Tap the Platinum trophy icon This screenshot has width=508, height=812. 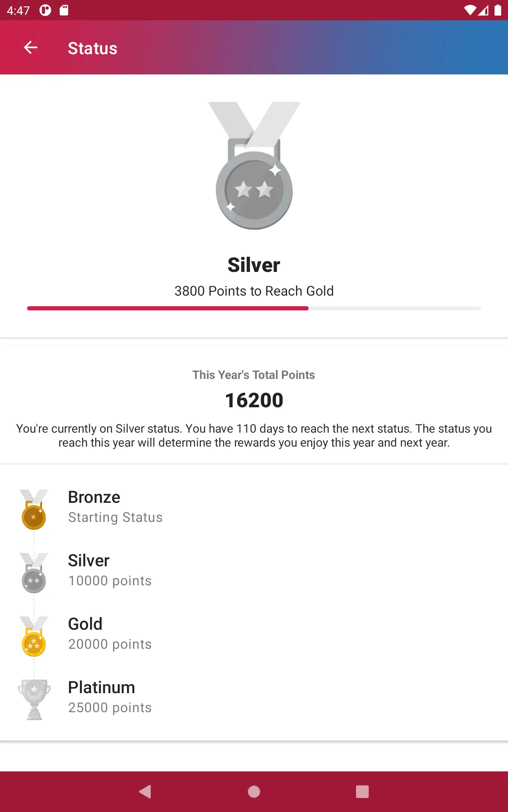pos(34,700)
